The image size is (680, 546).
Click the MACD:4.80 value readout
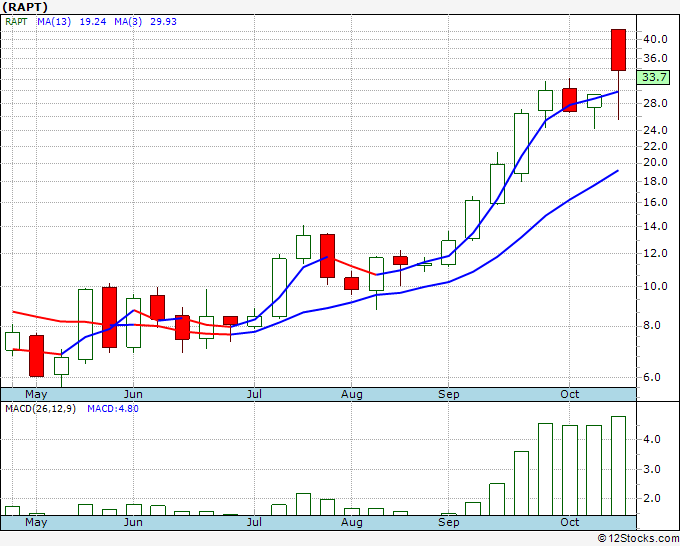(x=113, y=409)
